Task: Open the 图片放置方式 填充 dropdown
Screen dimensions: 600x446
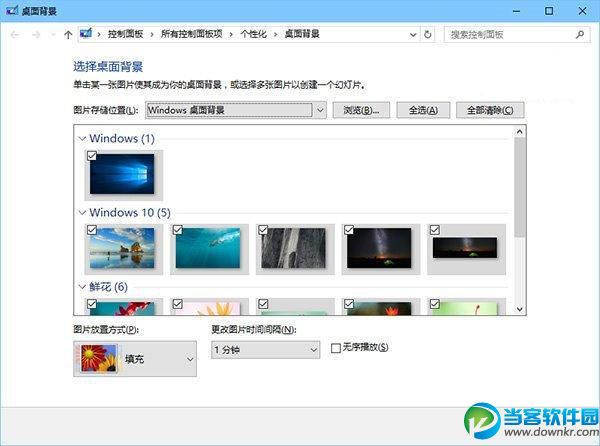Action: click(135, 359)
